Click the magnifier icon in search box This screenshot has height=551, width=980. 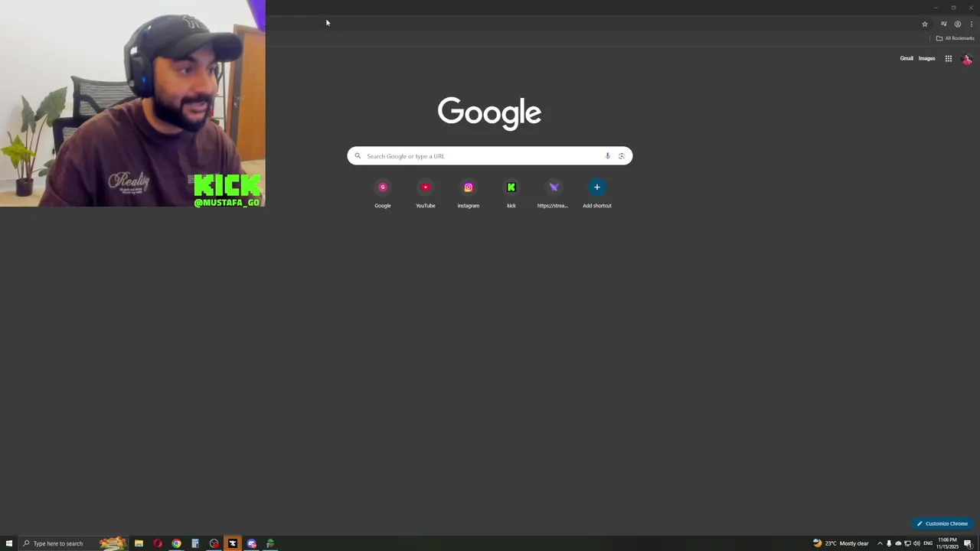point(357,156)
